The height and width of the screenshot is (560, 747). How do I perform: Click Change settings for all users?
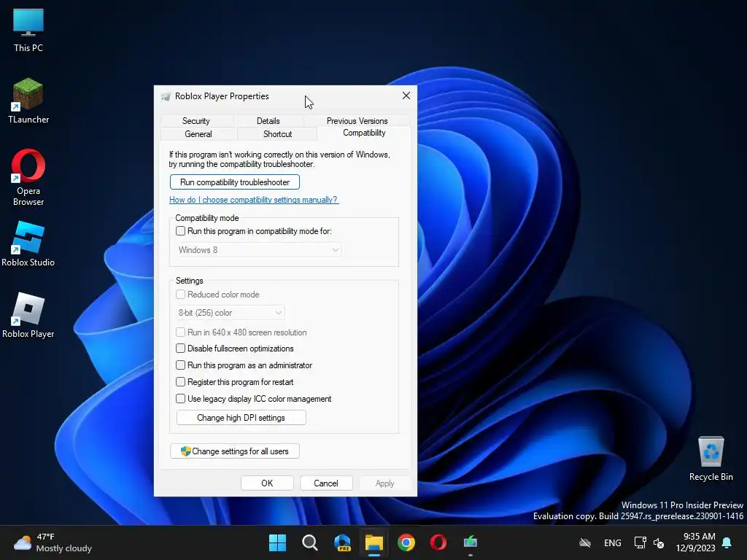coord(234,451)
